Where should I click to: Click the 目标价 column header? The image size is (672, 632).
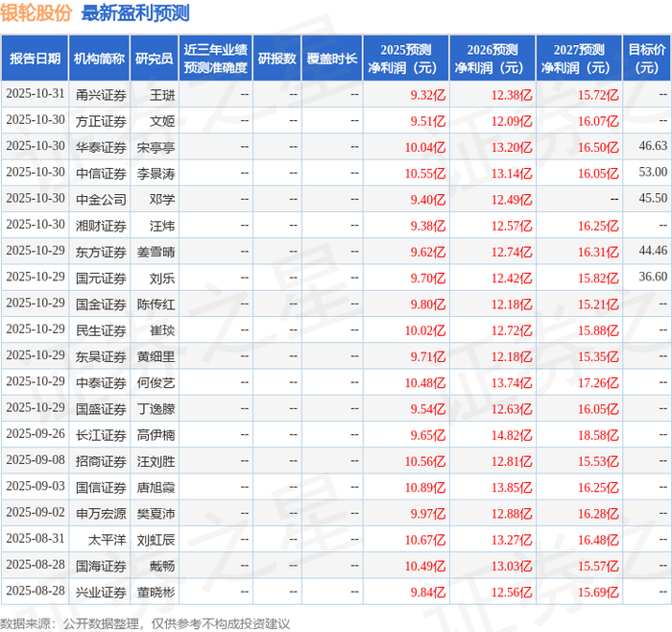coord(647,59)
